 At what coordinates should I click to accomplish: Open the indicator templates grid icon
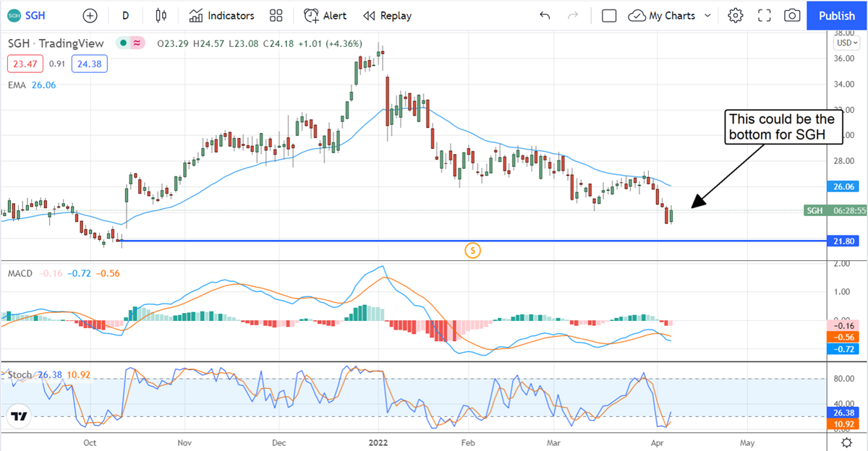pyautogui.click(x=276, y=15)
